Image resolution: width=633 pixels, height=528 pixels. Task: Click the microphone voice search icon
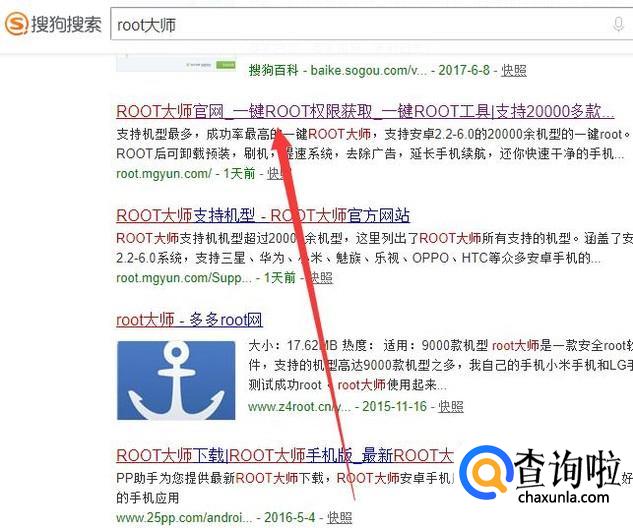point(618,24)
